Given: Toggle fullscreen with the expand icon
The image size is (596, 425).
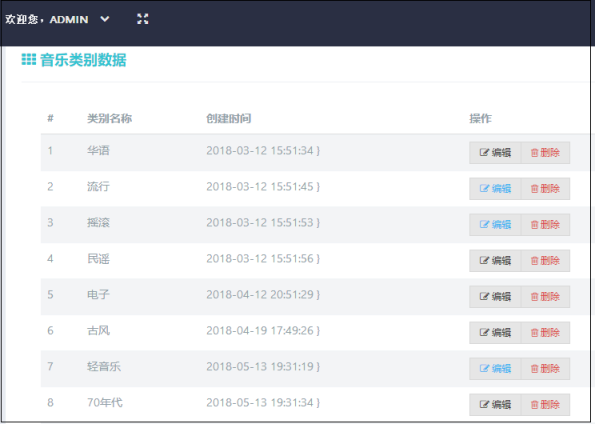Looking at the screenshot, I should pyautogui.click(x=143, y=19).
